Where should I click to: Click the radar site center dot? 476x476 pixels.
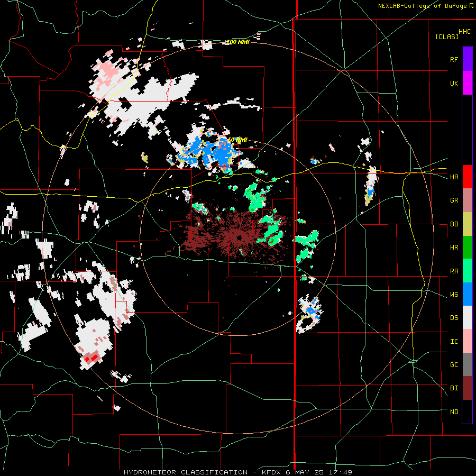click(239, 237)
